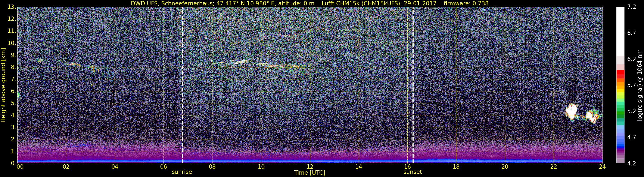Click the height tick label '7.'
This screenshot has width=644, height=177.
pyautogui.click(x=13, y=79)
